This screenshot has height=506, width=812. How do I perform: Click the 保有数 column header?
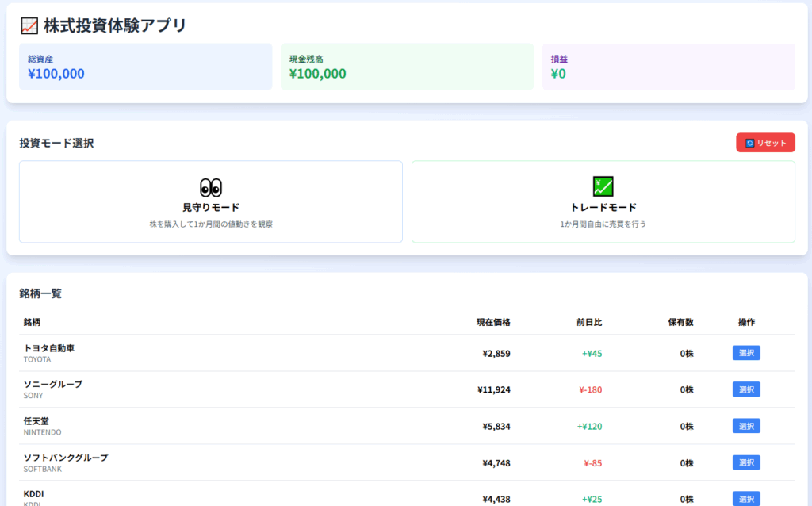coord(680,322)
